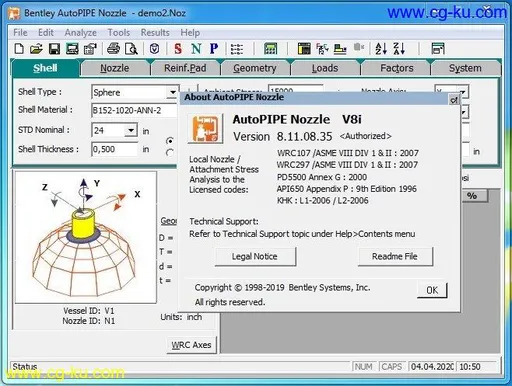Click the green N nozzle toolbar icon
The width and height of the screenshot is (512, 386).
pos(196,49)
